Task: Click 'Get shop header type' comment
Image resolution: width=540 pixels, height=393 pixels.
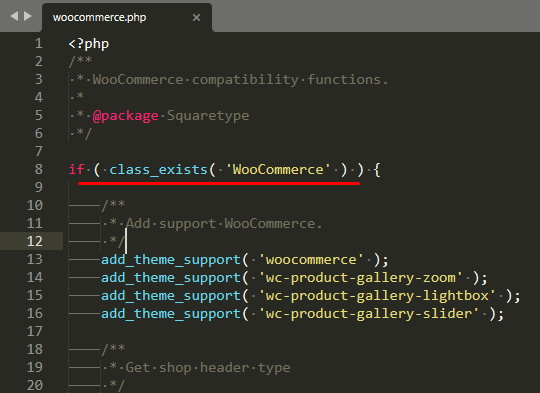Action: 208,368
